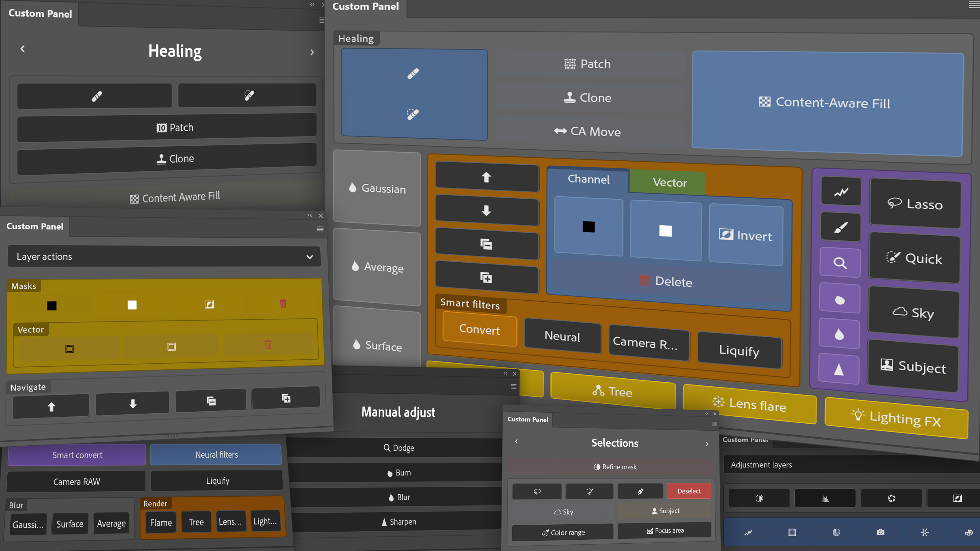The height and width of the screenshot is (551, 980).
Task: Click the curves icon in the blue adjustment row
Action: [748, 533]
